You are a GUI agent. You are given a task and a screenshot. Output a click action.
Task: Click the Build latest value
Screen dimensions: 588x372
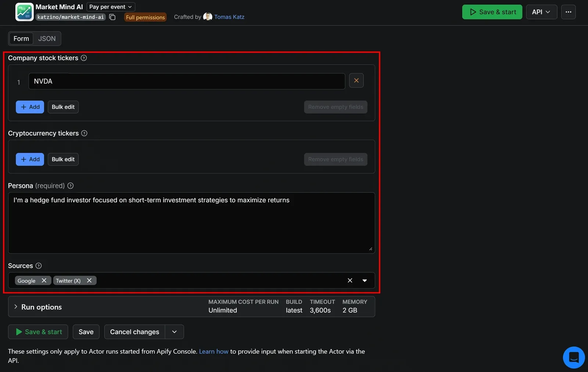294,310
